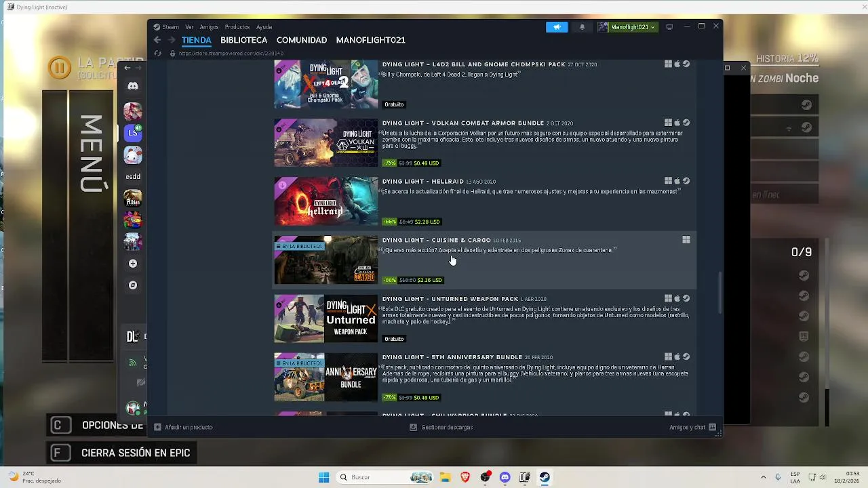Screen dimensions: 868x488
Task: Click Volkan bundle $0.49 USD price
Action: pos(427,163)
